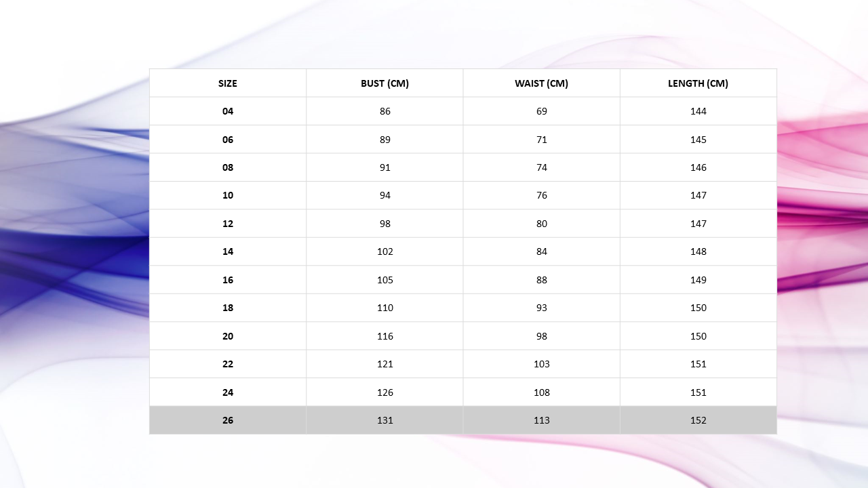The height and width of the screenshot is (488, 868).
Task: Select bust value 110 for size 18
Action: tap(384, 308)
